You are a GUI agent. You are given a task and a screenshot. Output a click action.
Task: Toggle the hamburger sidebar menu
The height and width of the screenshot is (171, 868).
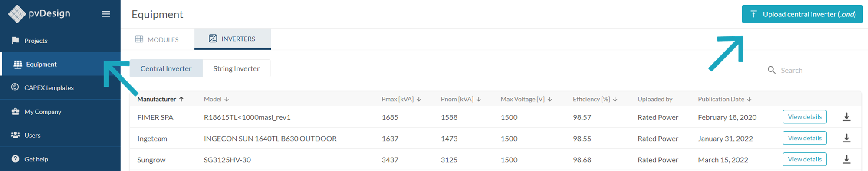[x=106, y=14]
